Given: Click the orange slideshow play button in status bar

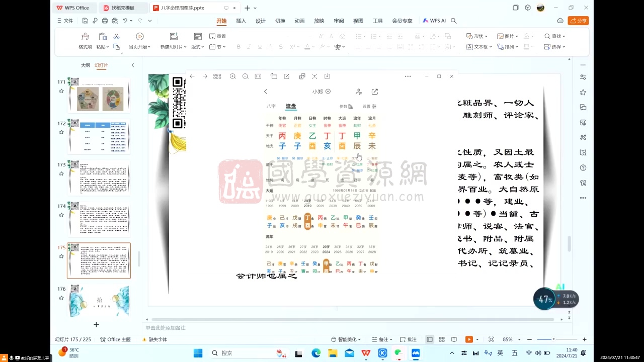Looking at the screenshot, I should pos(469,339).
